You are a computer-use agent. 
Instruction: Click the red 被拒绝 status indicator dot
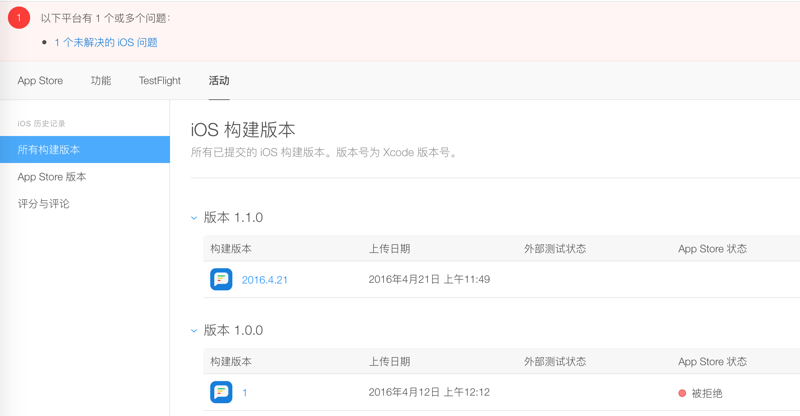pyautogui.click(x=682, y=393)
